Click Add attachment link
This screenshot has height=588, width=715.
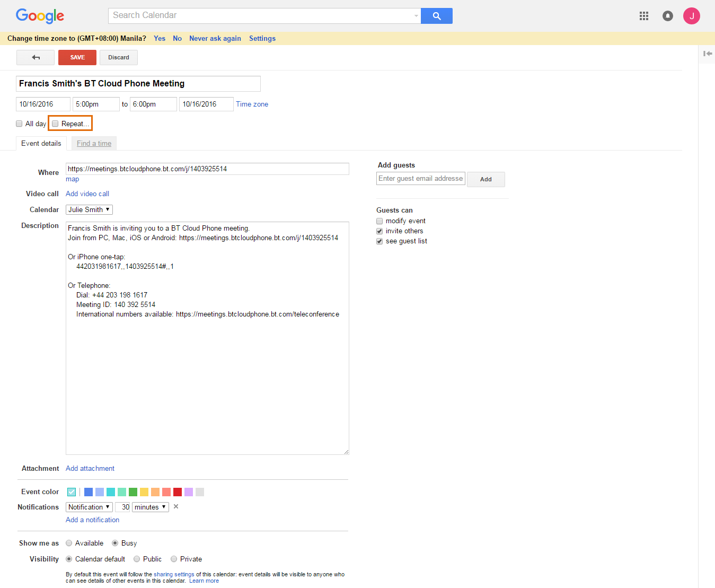pyautogui.click(x=90, y=469)
